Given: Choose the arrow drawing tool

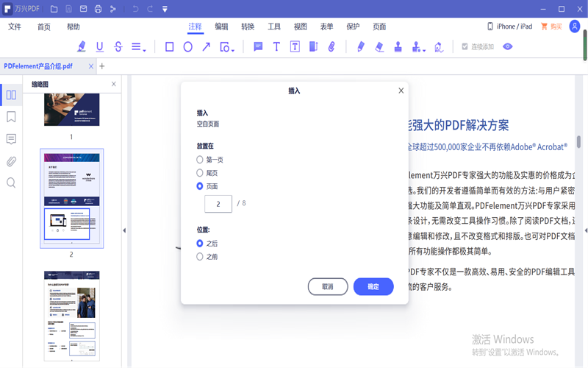Looking at the screenshot, I should pyautogui.click(x=206, y=46).
